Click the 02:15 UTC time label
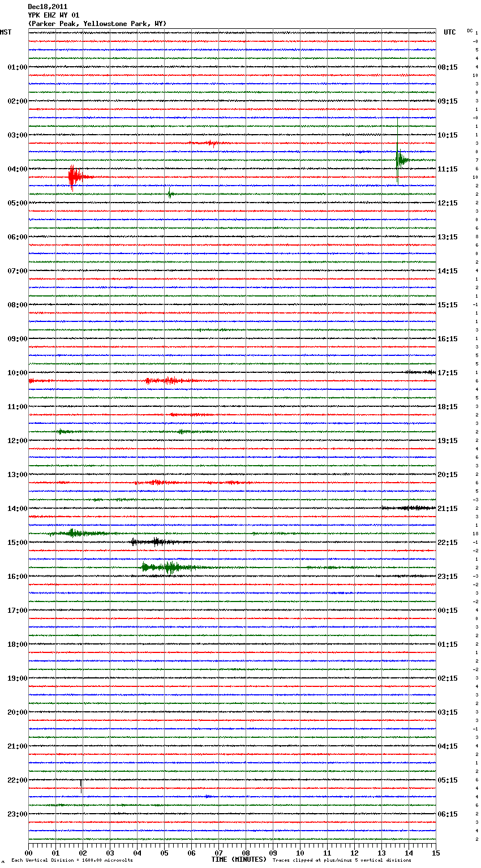 coord(448,678)
